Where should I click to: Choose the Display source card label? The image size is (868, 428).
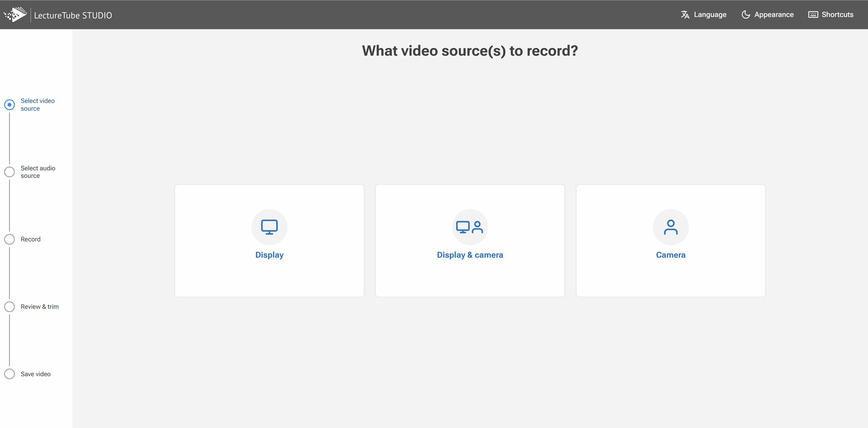coord(269,255)
